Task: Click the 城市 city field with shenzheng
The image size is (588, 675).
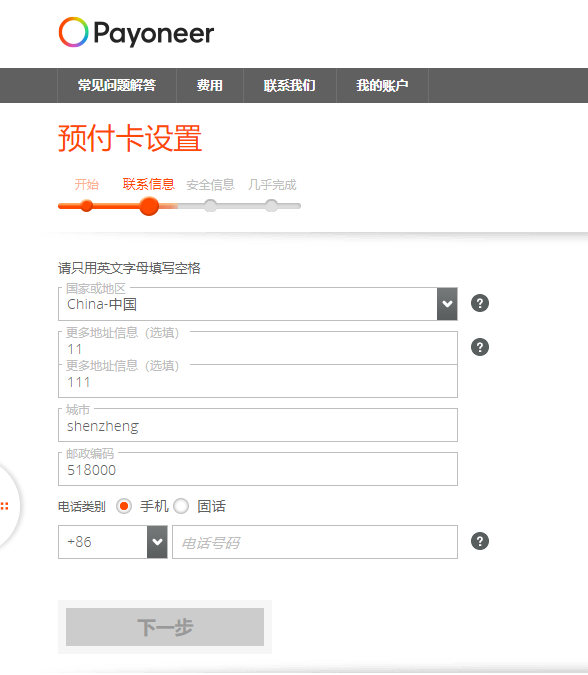Action: pos(258,425)
